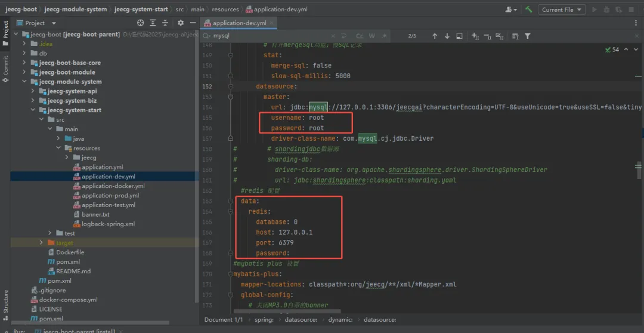Click the Collapse All icon in Project panel

click(165, 23)
